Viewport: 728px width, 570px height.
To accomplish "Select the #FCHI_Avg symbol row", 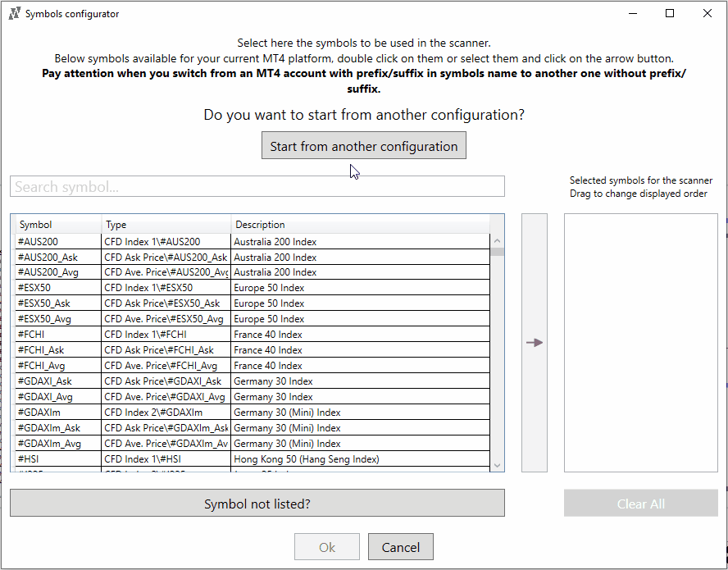I will point(253,366).
